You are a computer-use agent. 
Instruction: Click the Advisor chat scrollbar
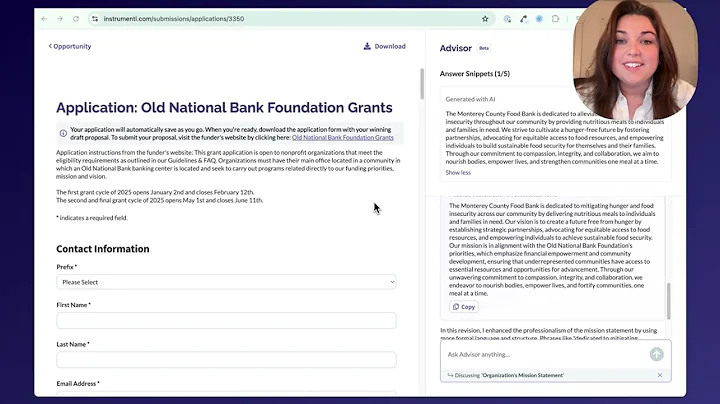click(668, 301)
